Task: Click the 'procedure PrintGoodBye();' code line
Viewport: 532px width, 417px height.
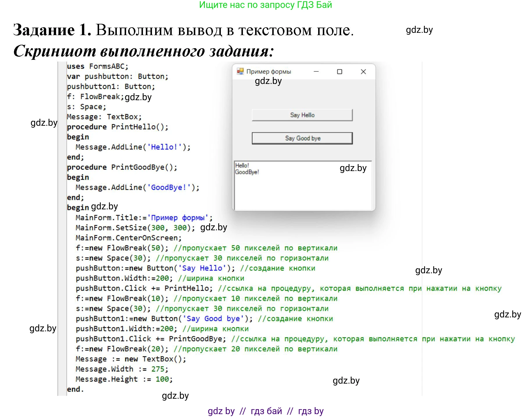Action: point(122,167)
